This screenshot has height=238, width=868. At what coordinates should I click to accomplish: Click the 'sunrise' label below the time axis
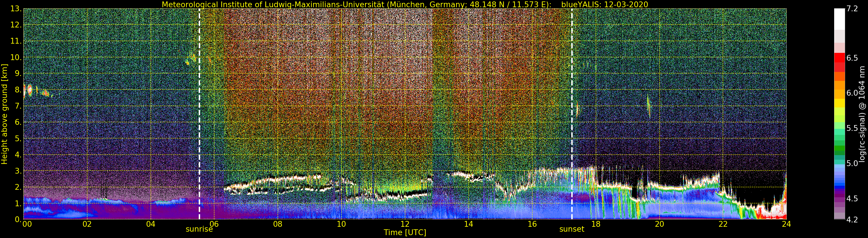(x=199, y=229)
